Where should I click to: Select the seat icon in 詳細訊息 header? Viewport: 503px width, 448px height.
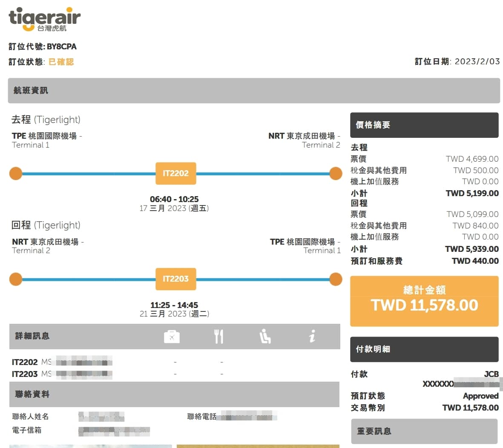[265, 337]
